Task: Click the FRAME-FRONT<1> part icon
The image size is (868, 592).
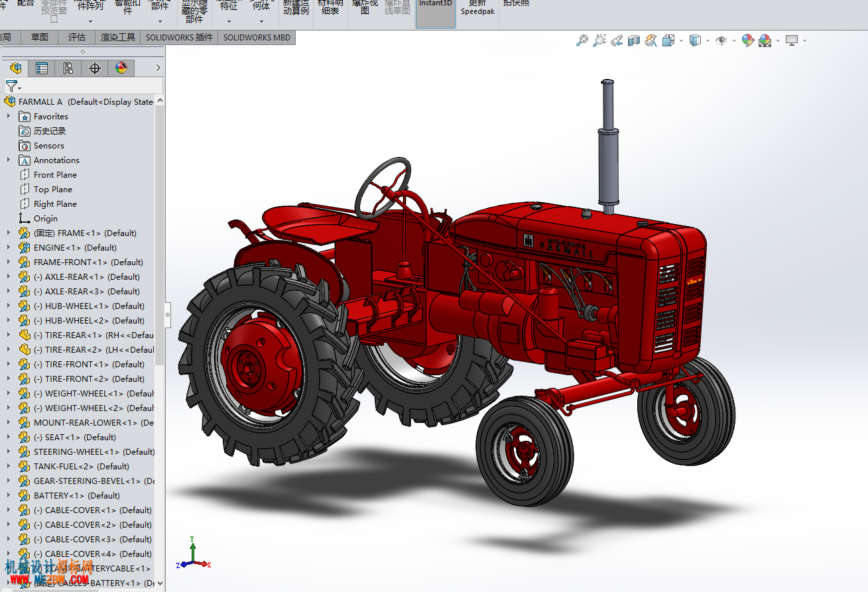Action: click(25, 262)
